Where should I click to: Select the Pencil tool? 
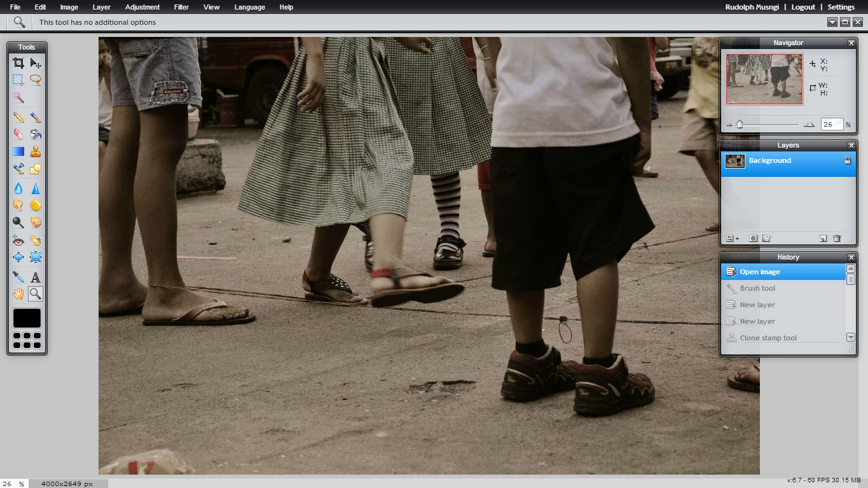point(18,117)
